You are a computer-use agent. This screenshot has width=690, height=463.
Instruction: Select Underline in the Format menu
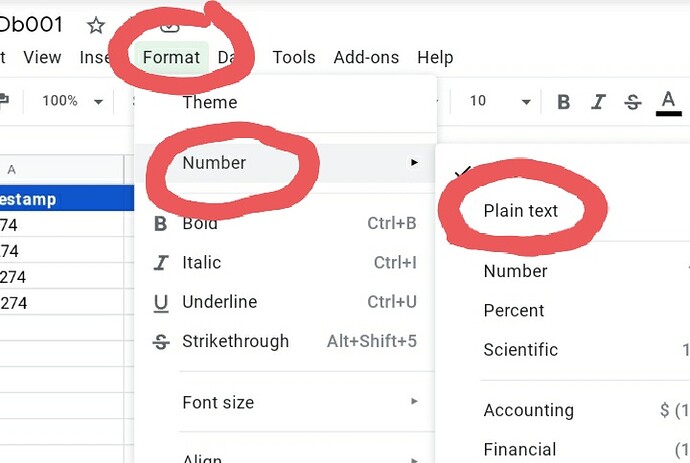(x=219, y=302)
